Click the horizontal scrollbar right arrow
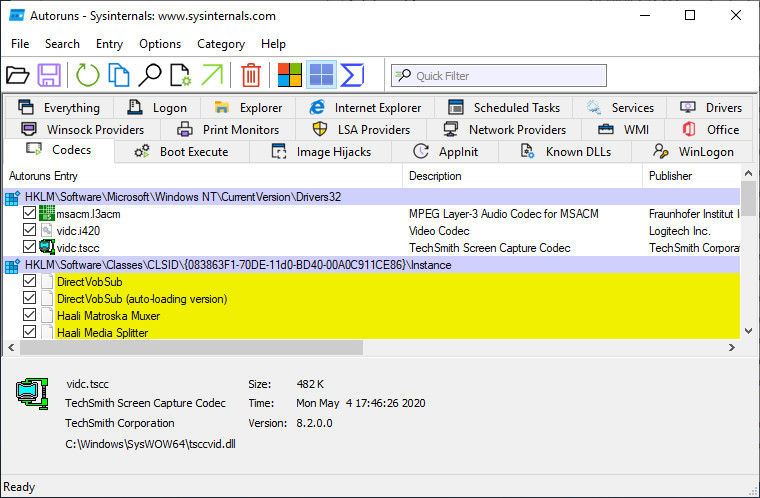760x498 pixels. (733, 347)
